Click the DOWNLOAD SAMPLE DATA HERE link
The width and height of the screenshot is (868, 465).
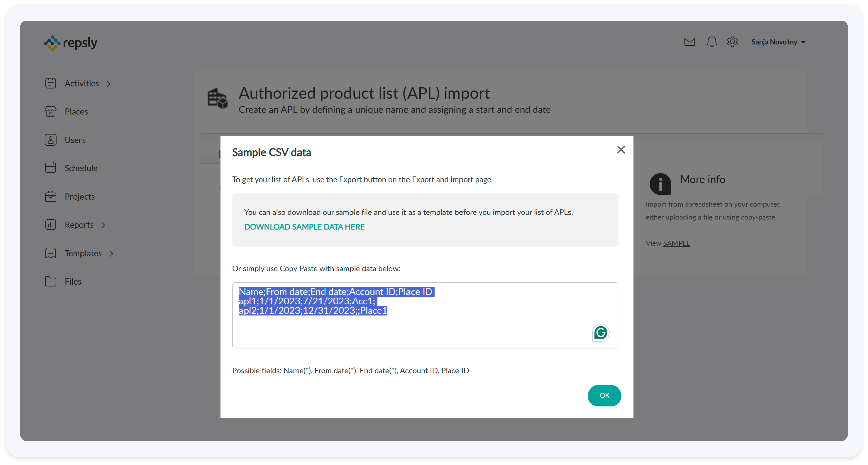coord(304,227)
